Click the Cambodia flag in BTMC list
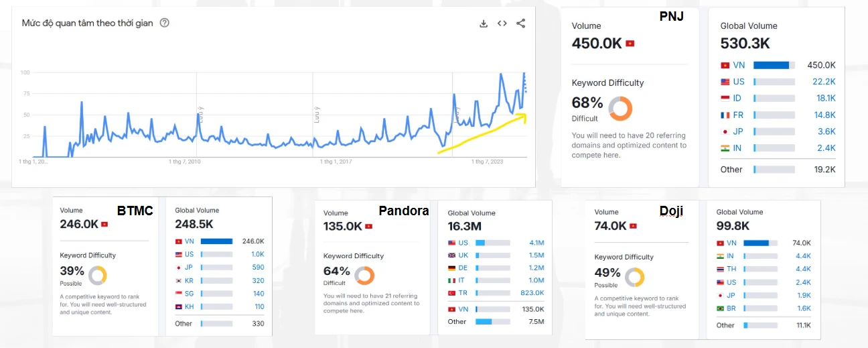 179,306
